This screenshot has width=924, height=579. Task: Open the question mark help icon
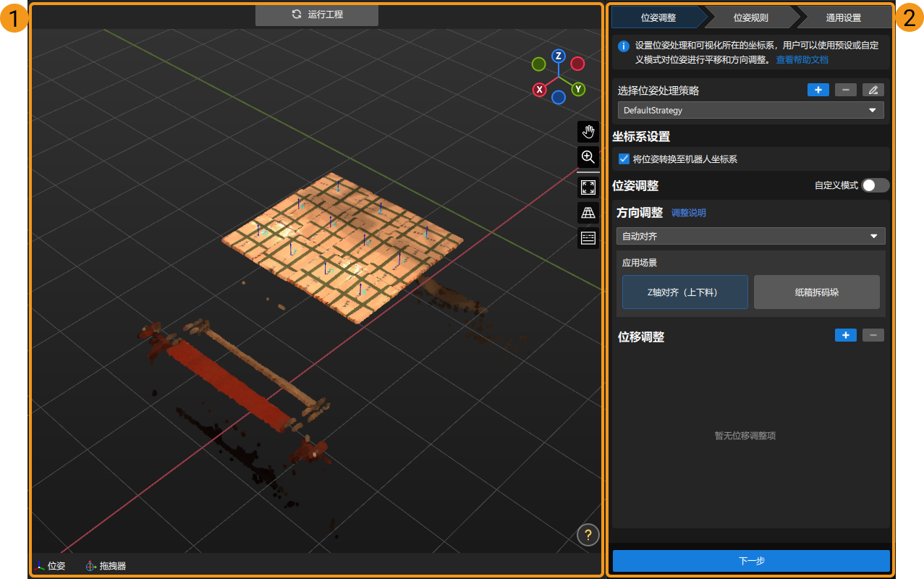coord(588,535)
